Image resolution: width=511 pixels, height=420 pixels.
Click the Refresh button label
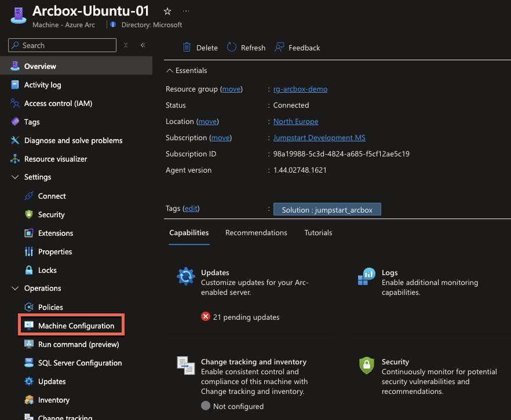(253, 48)
